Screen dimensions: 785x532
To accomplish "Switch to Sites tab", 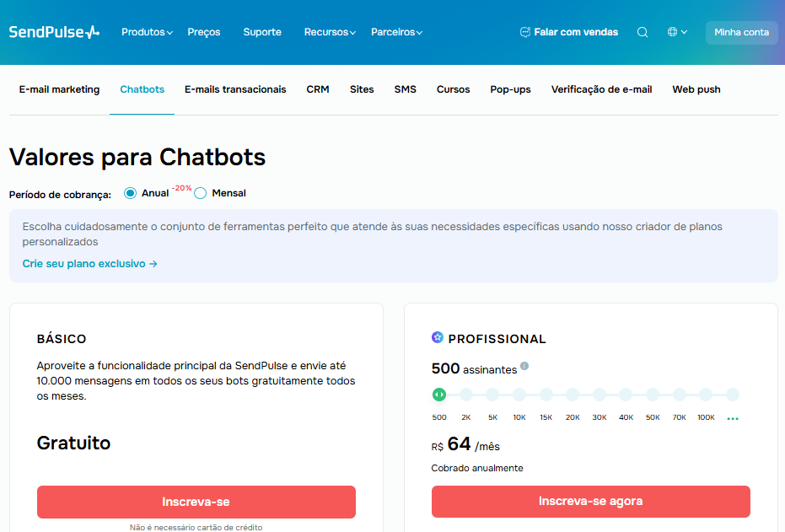I will pyautogui.click(x=362, y=89).
